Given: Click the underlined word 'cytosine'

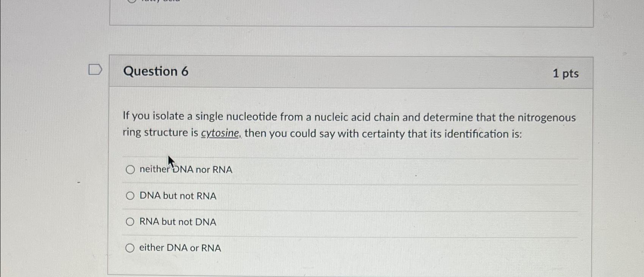Looking at the screenshot, I should click(x=219, y=133).
